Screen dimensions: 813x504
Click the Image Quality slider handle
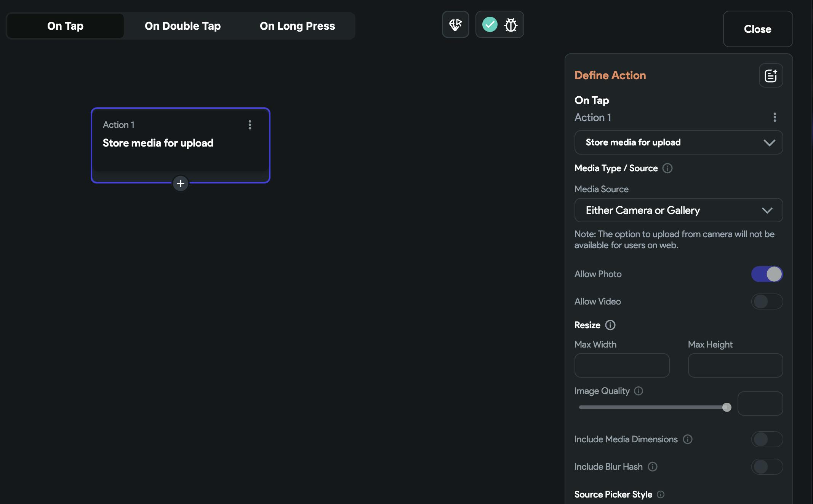pyautogui.click(x=727, y=407)
